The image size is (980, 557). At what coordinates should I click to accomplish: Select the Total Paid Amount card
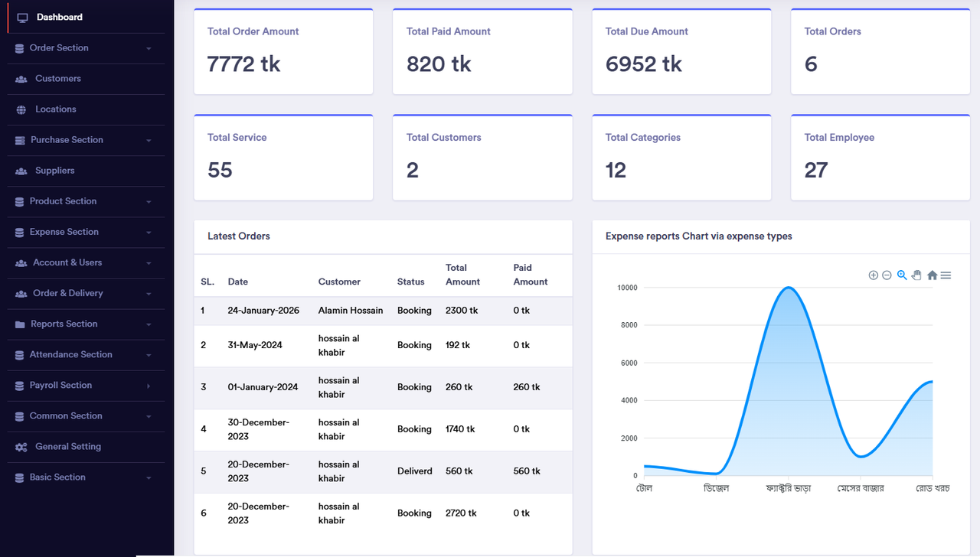482,51
